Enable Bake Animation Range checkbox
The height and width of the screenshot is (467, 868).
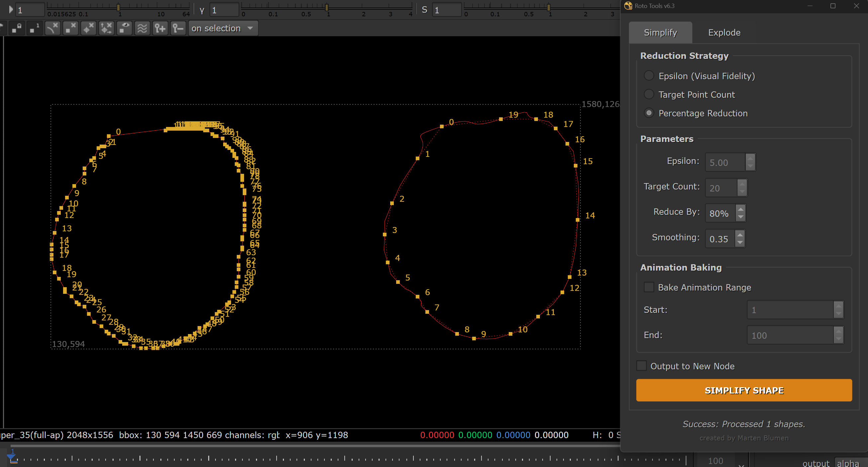[649, 287]
